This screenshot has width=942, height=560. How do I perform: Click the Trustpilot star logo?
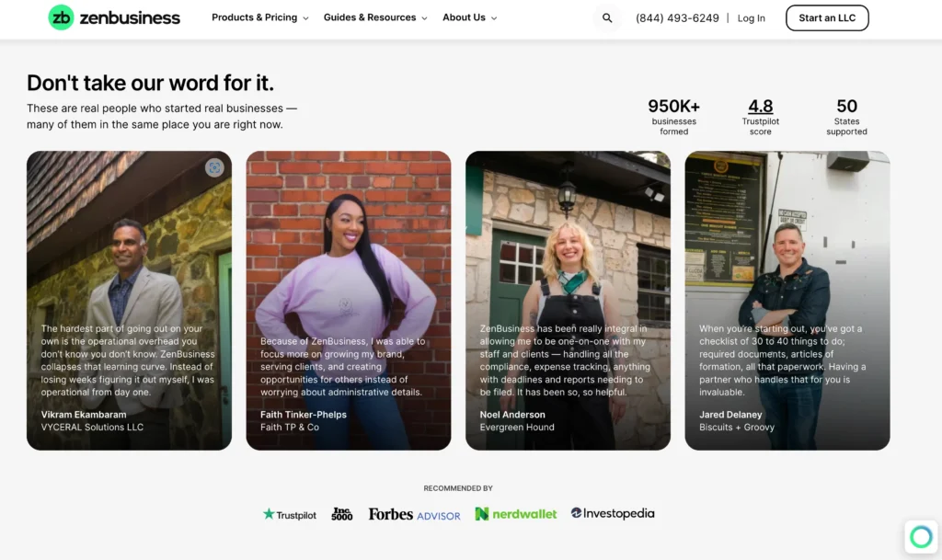point(290,514)
